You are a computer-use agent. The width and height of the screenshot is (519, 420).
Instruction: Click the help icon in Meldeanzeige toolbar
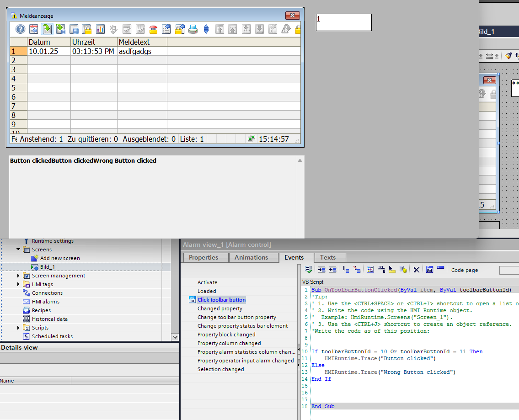[20, 29]
